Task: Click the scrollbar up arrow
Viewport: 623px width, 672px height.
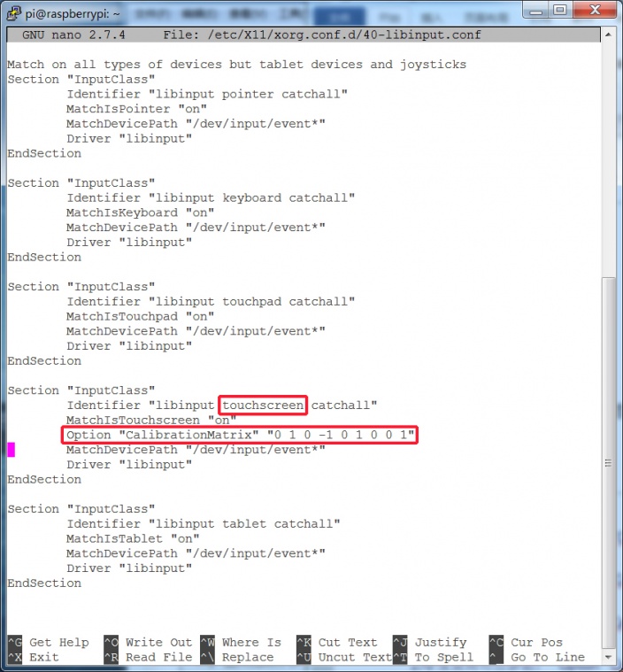Action: [607, 34]
